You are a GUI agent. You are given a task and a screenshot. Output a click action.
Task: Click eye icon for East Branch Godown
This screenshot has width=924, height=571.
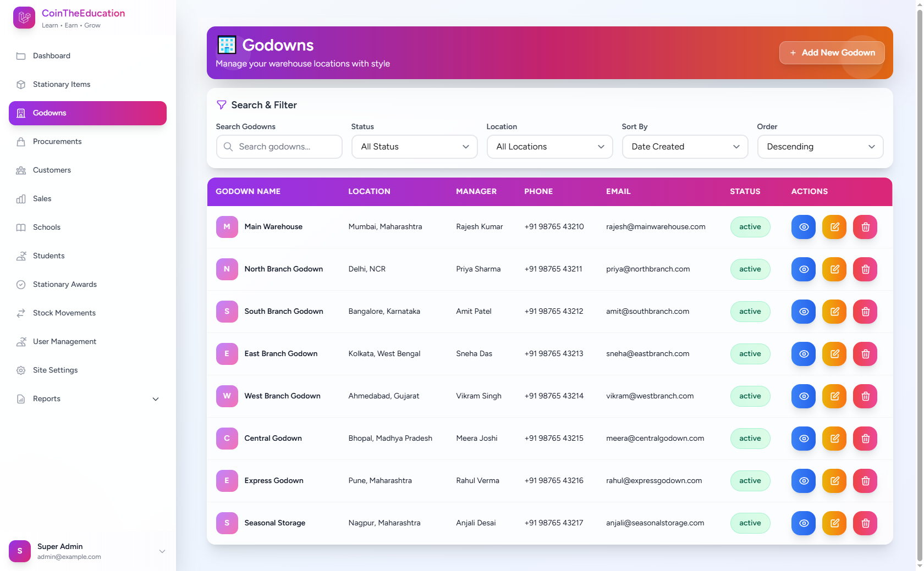point(804,354)
